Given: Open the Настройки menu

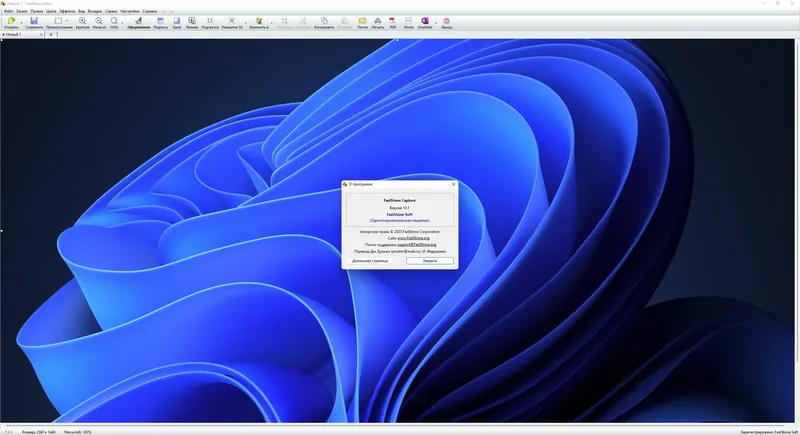Looking at the screenshot, I should click(130, 11).
